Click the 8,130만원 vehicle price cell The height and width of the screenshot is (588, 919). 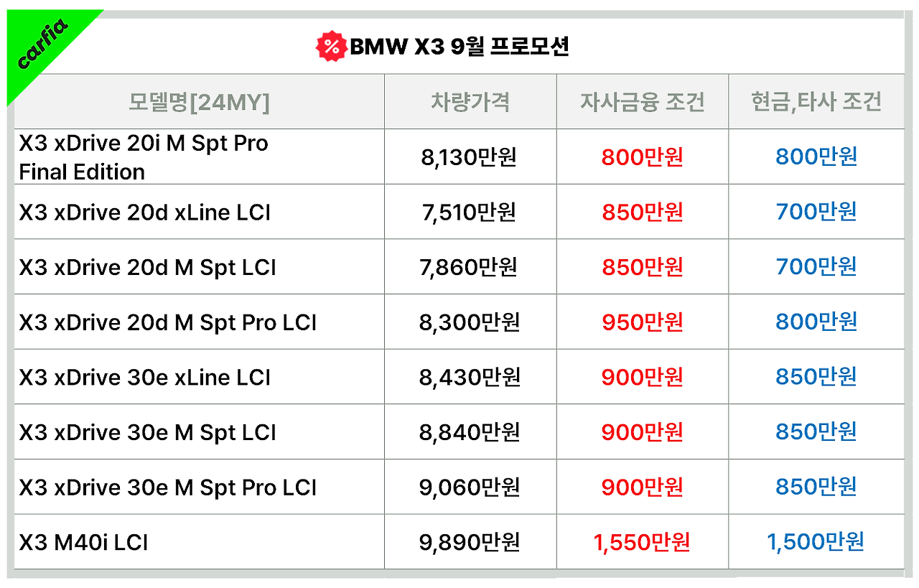470,157
